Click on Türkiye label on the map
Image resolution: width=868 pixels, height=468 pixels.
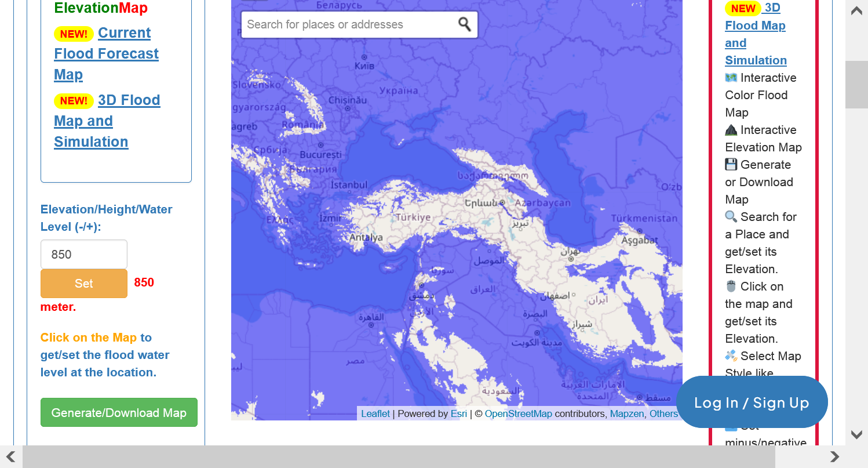pos(413,217)
